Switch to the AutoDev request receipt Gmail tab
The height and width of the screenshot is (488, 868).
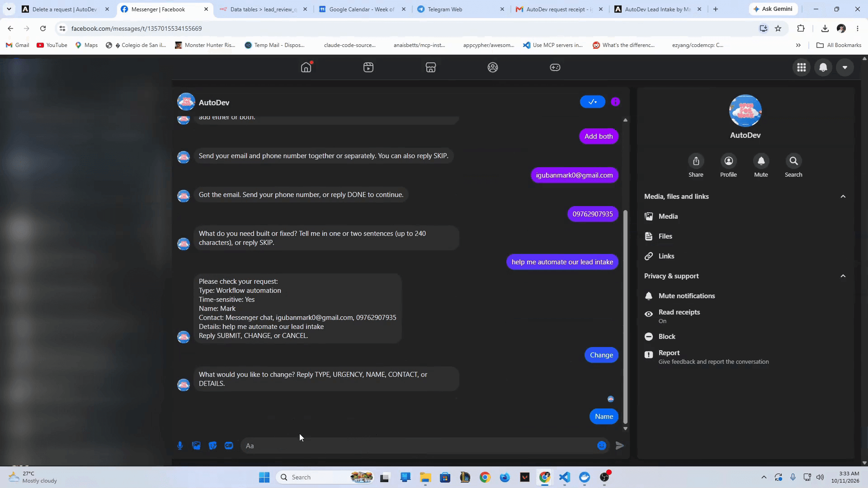coord(559,9)
